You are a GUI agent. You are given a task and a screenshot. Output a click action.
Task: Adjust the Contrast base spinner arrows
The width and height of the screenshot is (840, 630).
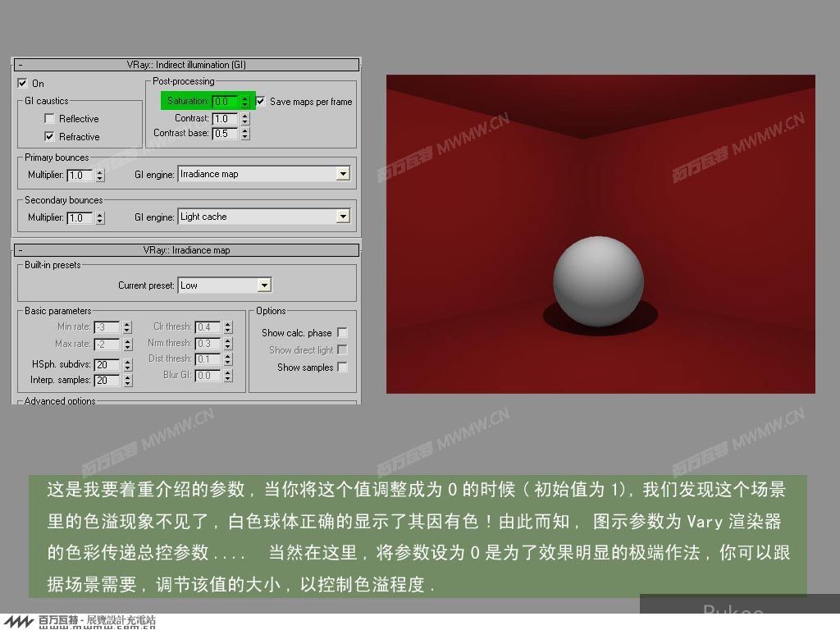tap(244, 134)
